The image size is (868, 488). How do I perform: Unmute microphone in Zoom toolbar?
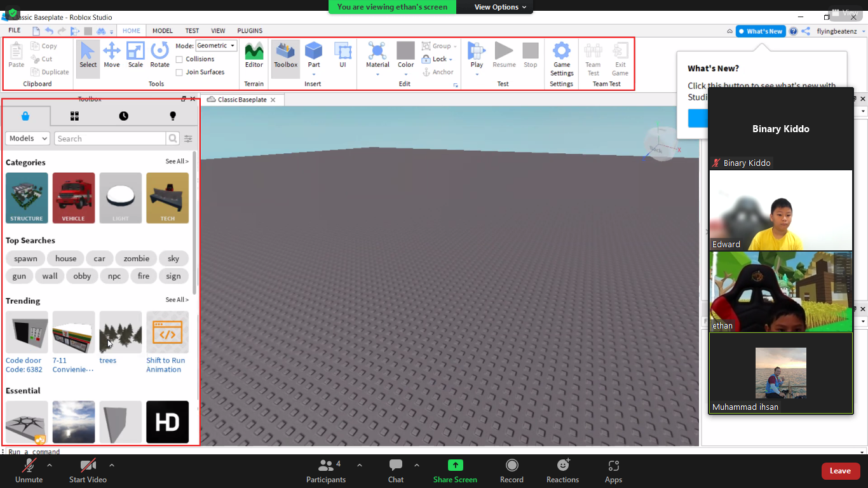pyautogui.click(x=29, y=471)
